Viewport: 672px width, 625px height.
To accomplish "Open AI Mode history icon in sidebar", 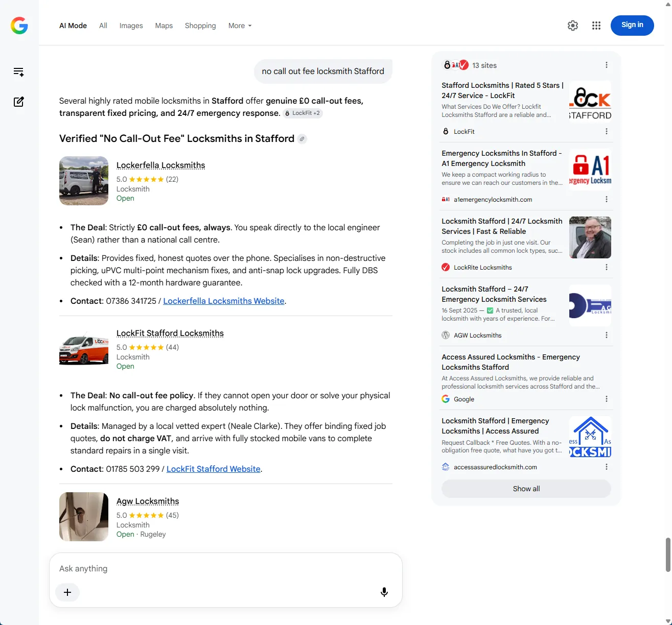I will click(x=19, y=72).
